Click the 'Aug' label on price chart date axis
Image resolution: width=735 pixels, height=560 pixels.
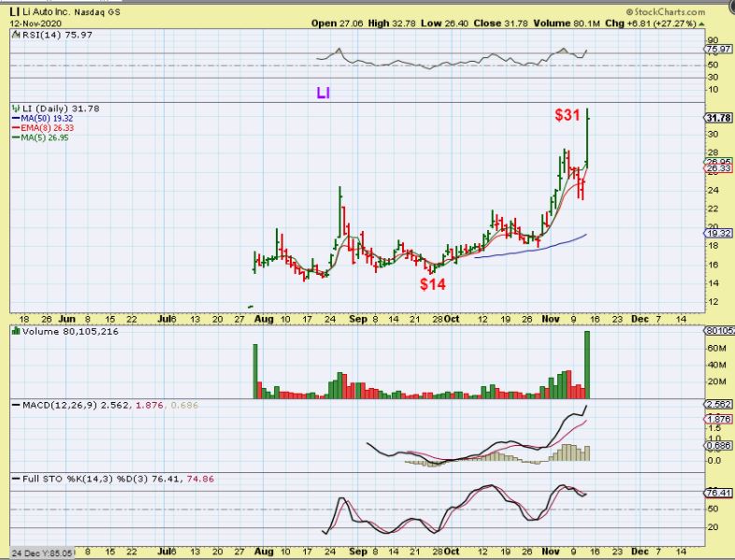click(x=264, y=319)
